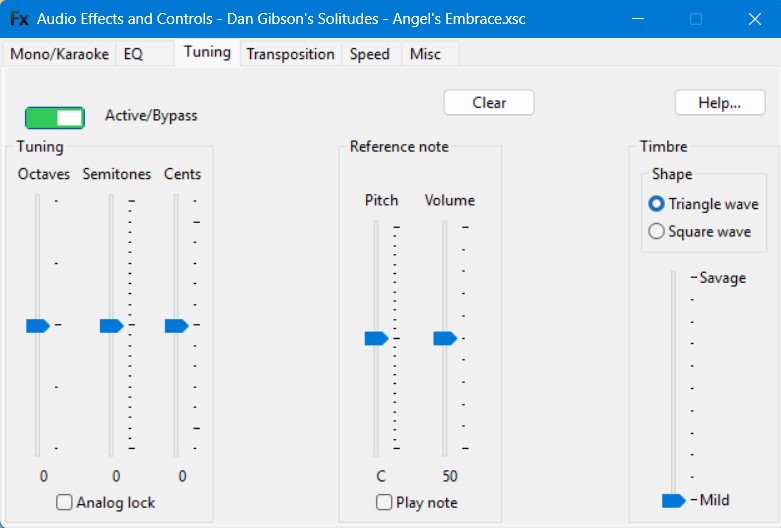This screenshot has height=528, width=781.
Task: Click the Semitones slider handle
Action: coord(111,325)
